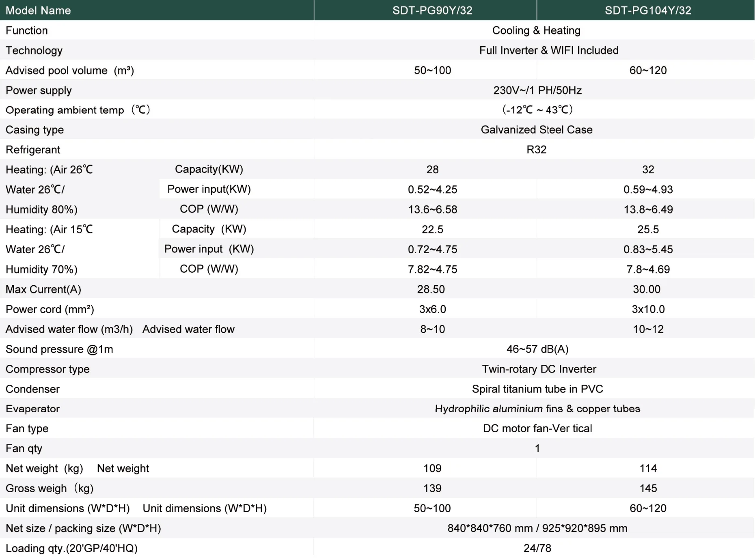Select COP value 7.82~4.75

[432, 269]
